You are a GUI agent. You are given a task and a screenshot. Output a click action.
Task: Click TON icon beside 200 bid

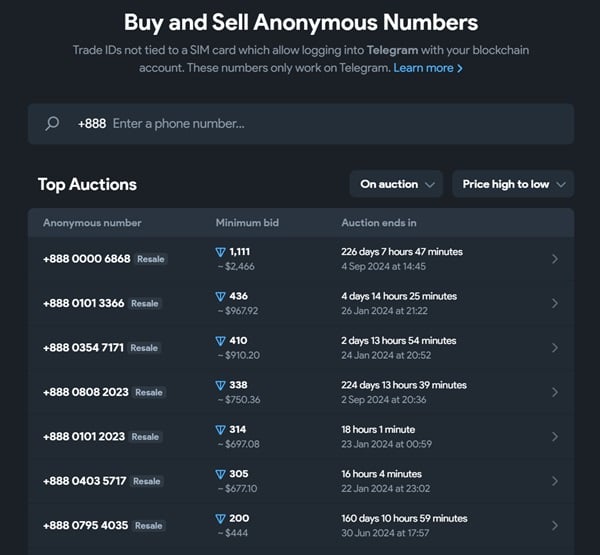click(221, 519)
